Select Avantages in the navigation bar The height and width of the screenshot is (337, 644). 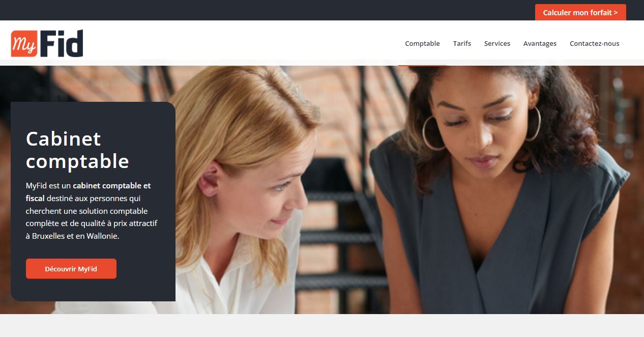540,43
